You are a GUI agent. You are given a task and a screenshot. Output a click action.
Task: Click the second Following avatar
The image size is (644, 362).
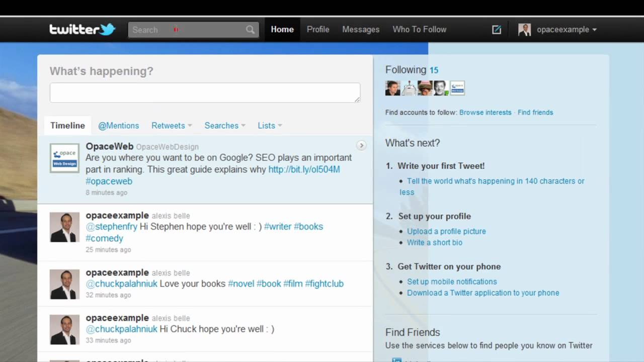(409, 88)
